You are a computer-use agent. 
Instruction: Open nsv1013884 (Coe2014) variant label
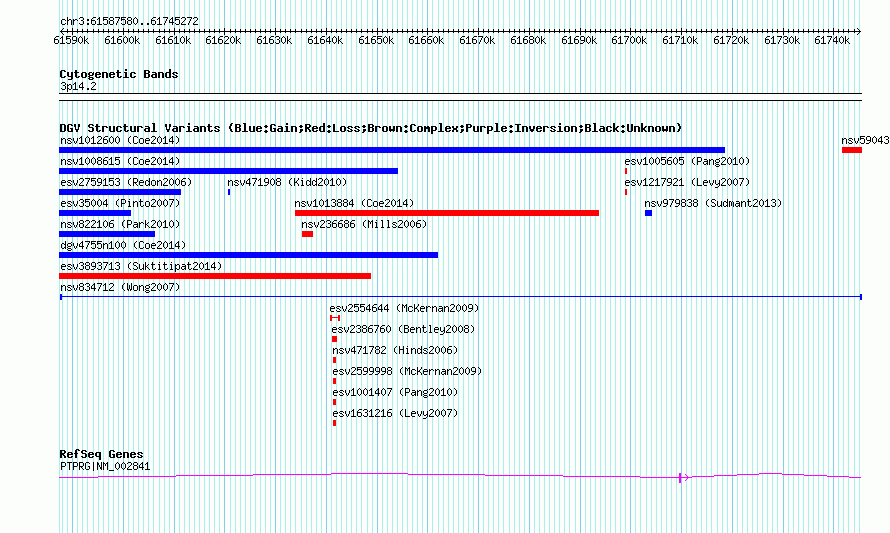coord(354,203)
